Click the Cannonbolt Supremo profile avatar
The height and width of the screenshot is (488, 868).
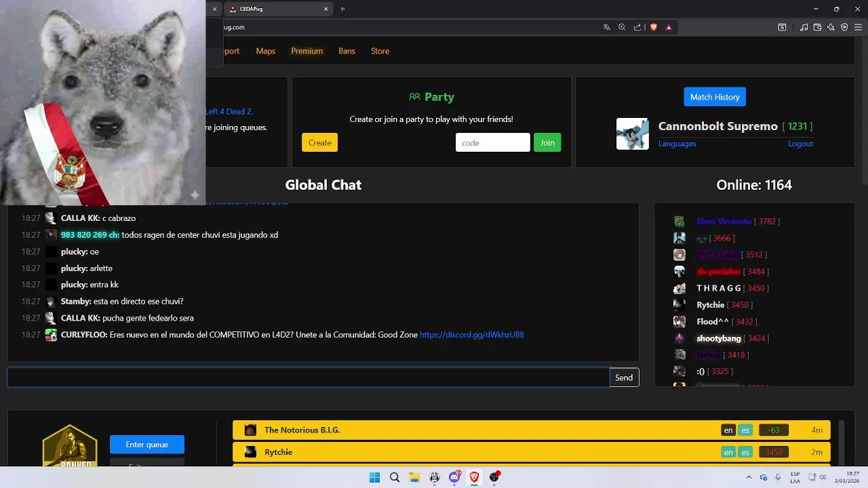coord(632,134)
